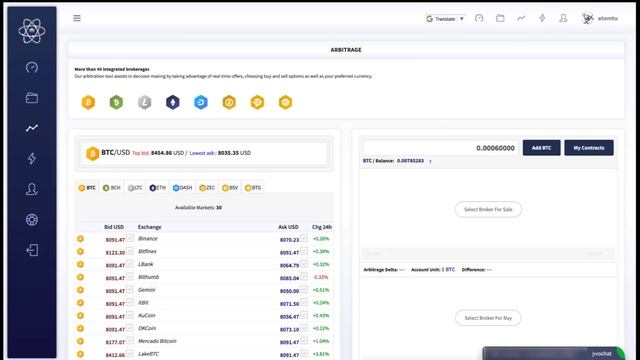Check the Bitfinex ask checkbox

pyautogui.click(x=304, y=251)
